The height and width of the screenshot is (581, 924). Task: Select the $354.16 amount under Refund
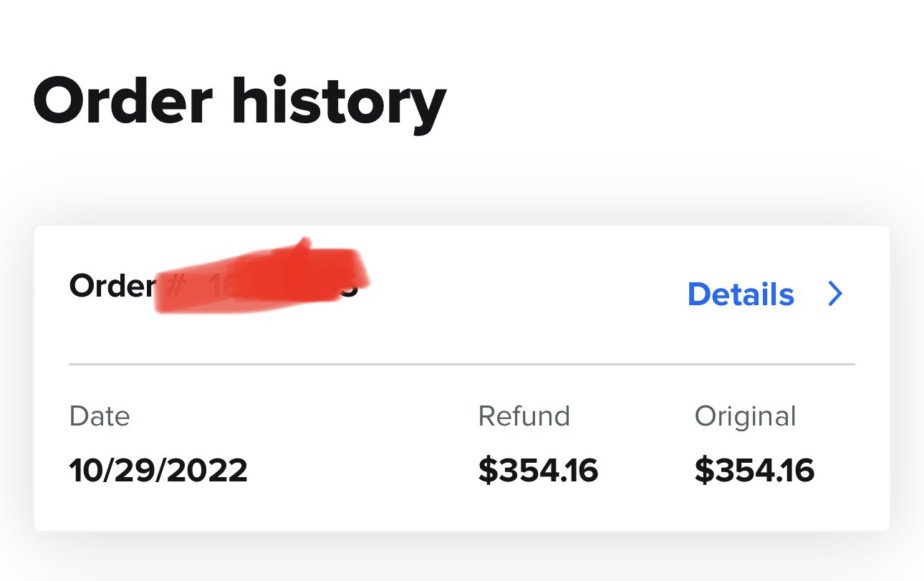[539, 471]
